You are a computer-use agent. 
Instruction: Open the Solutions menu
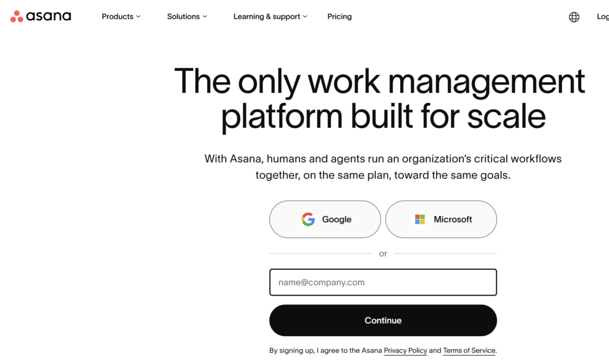(187, 17)
